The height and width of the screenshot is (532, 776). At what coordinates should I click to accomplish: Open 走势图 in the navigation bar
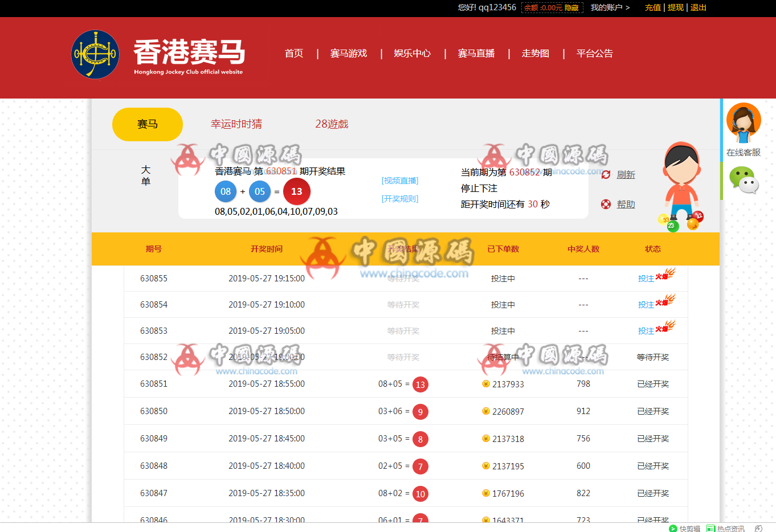[536, 54]
